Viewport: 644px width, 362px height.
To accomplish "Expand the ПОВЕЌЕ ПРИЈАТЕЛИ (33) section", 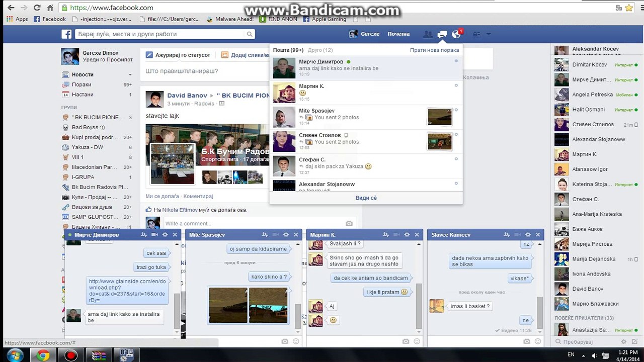I will (x=584, y=318).
